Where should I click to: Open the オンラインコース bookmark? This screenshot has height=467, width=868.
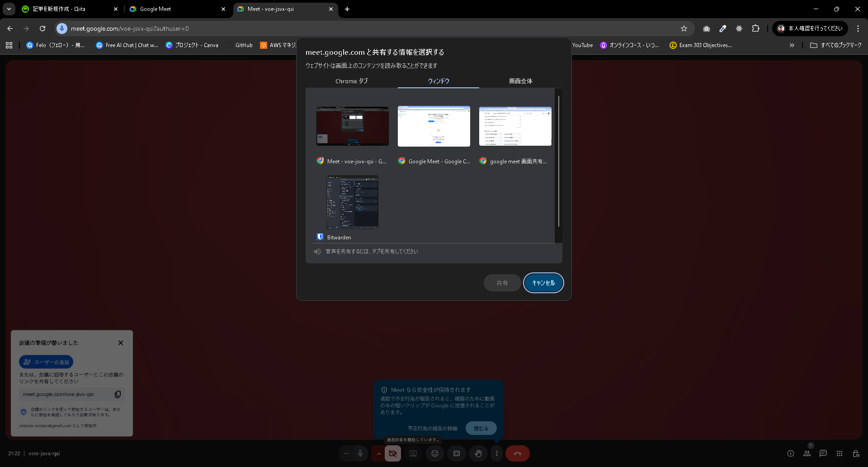pos(629,45)
